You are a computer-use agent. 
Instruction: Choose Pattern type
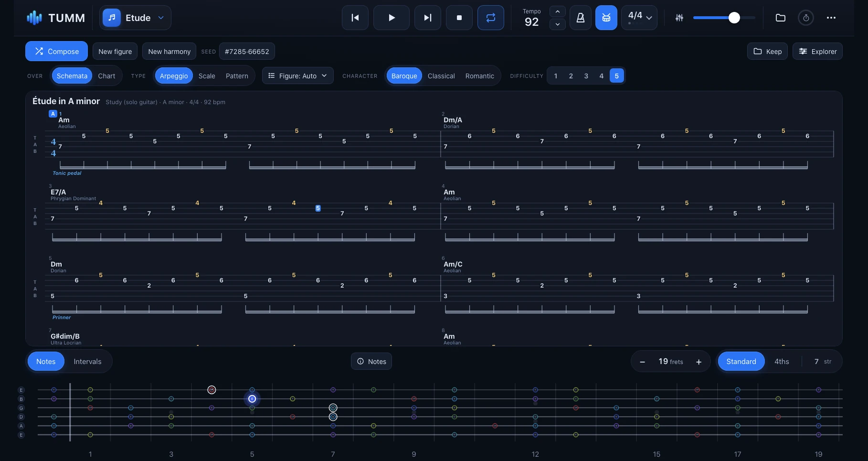click(x=237, y=75)
